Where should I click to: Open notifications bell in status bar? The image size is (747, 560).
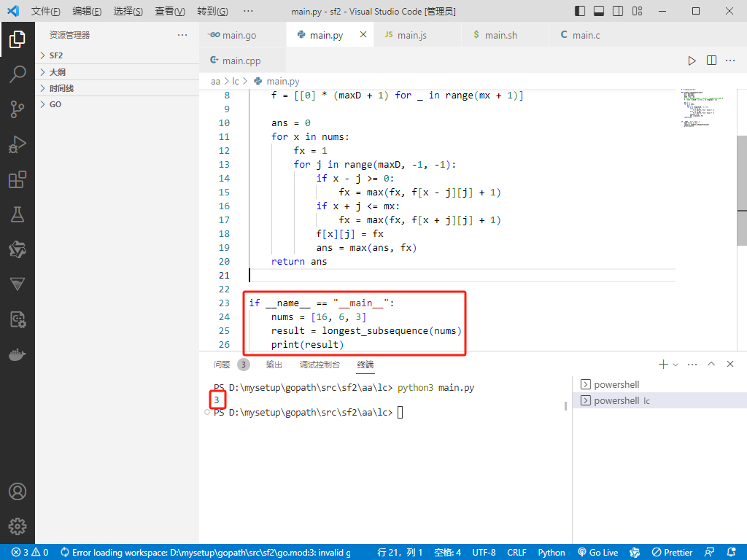tap(732, 553)
